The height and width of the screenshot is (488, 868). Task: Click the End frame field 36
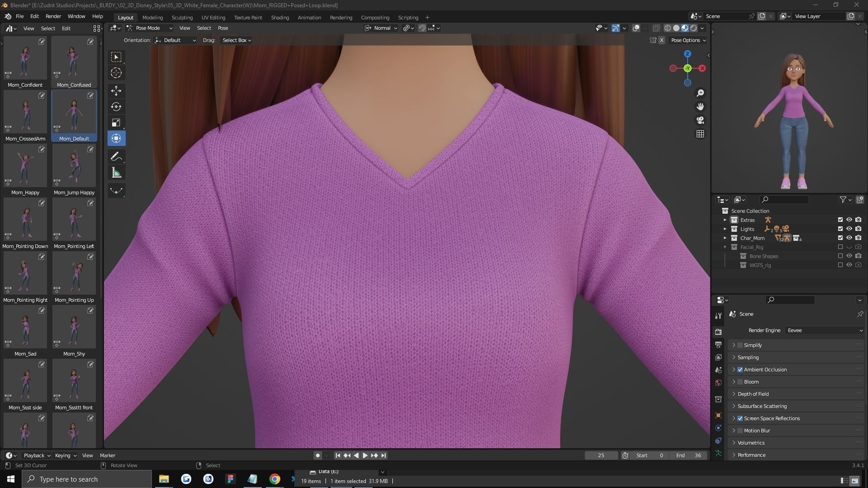tap(689, 455)
